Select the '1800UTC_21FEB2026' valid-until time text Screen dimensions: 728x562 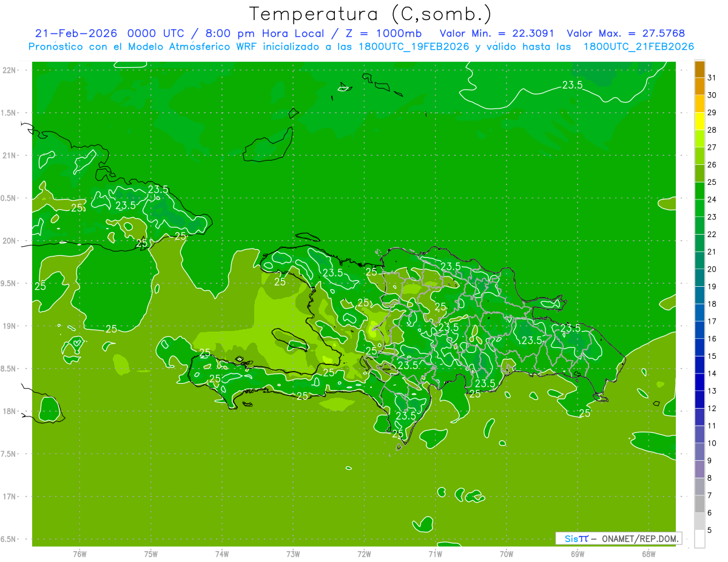(638, 47)
